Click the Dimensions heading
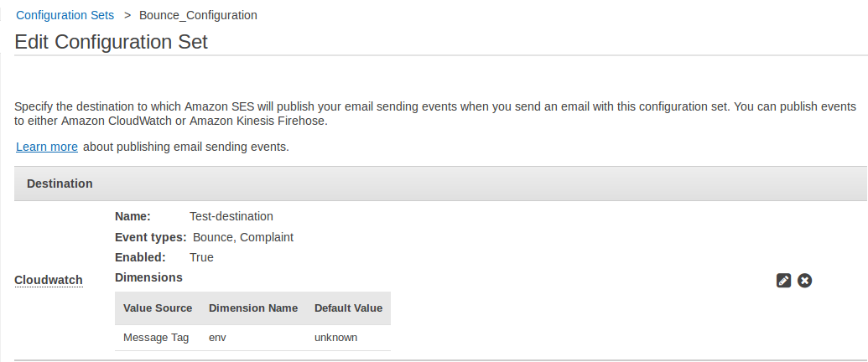 (x=149, y=277)
